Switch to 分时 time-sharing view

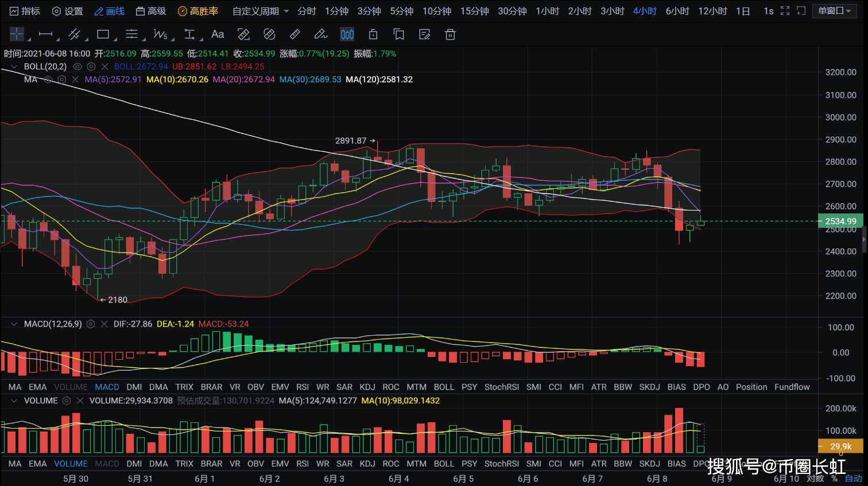(x=307, y=11)
